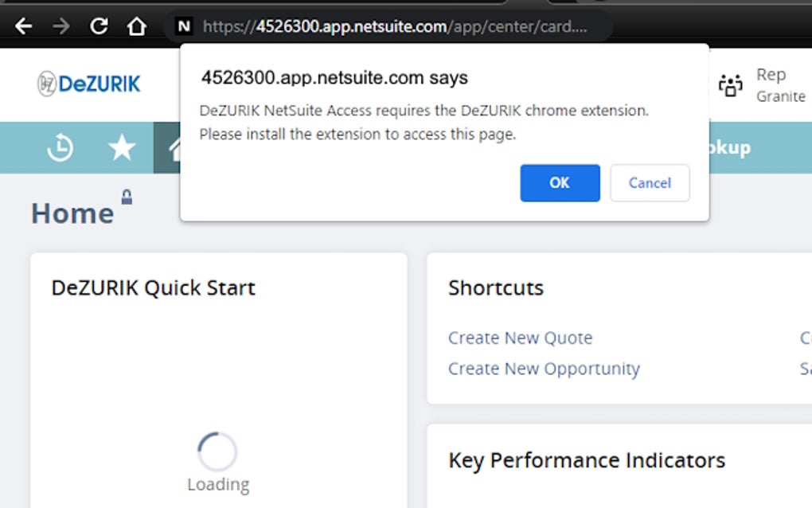Click the browser home icon
Image resolution: width=812 pixels, height=508 pixels.
tap(135, 25)
